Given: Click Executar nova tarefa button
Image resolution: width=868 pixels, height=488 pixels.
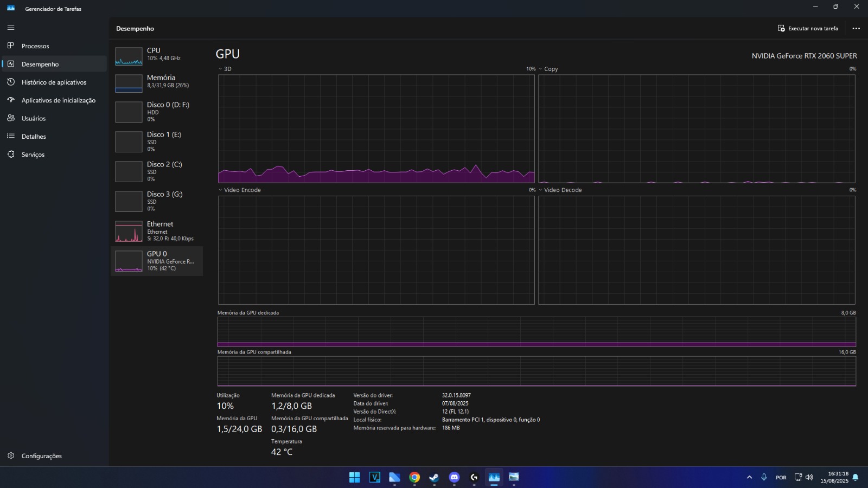Looking at the screenshot, I should 807,28.
